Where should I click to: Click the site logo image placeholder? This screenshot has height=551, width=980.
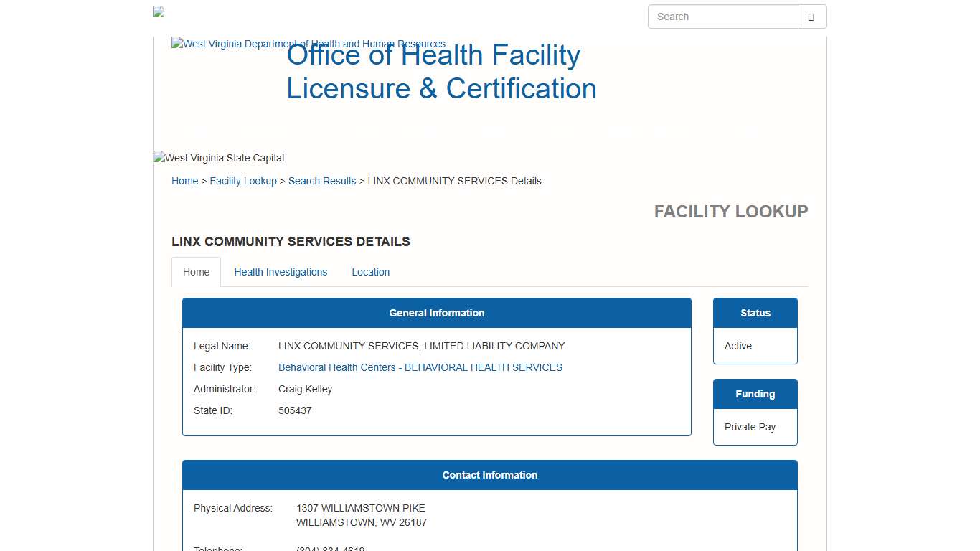[158, 11]
